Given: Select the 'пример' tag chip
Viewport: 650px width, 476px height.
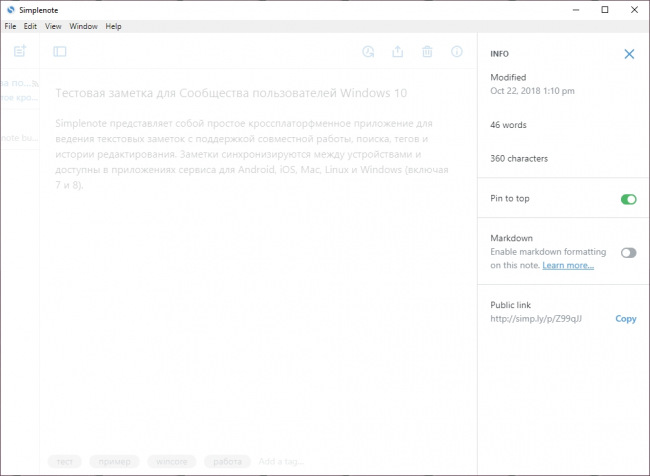Looking at the screenshot, I should click(x=114, y=461).
